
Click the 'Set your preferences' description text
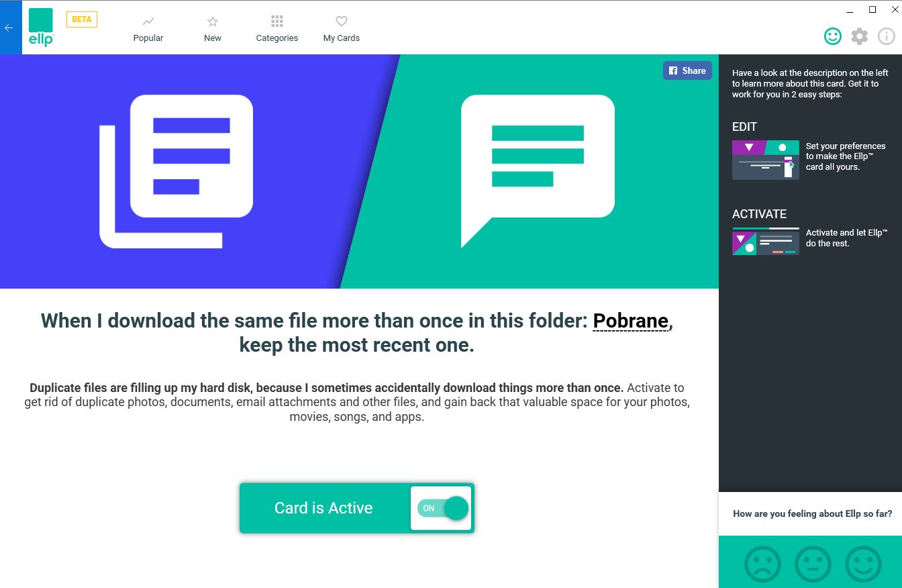pos(846,156)
